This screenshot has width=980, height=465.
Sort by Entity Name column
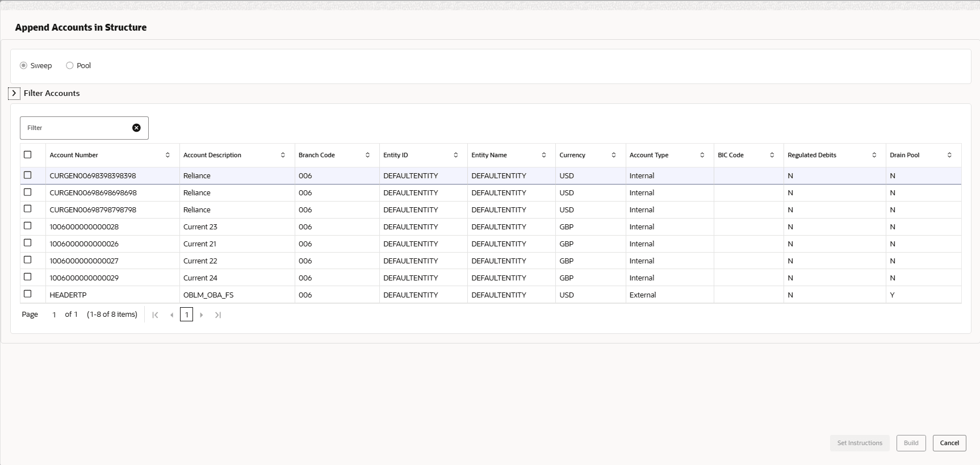544,155
